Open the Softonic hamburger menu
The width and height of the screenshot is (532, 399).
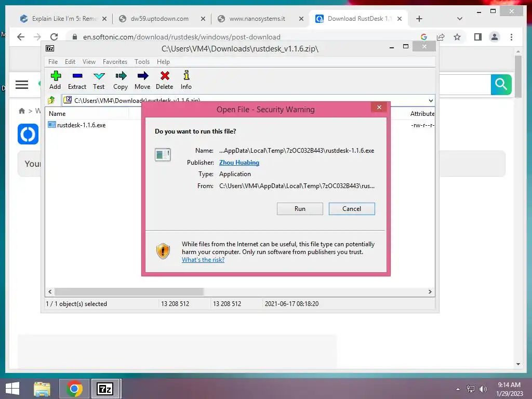(x=22, y=85)
